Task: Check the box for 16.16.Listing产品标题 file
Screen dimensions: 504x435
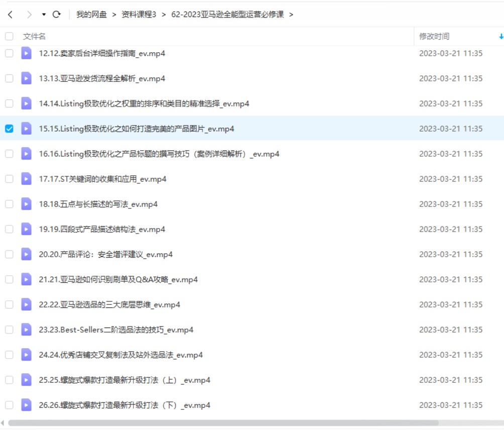Action: pyautogui.click(x=10, y=154)
